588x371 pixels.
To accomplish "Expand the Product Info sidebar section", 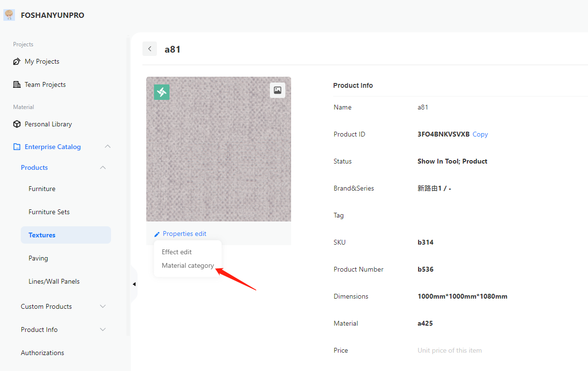I will pyautogui.click(x=102, y=330).
